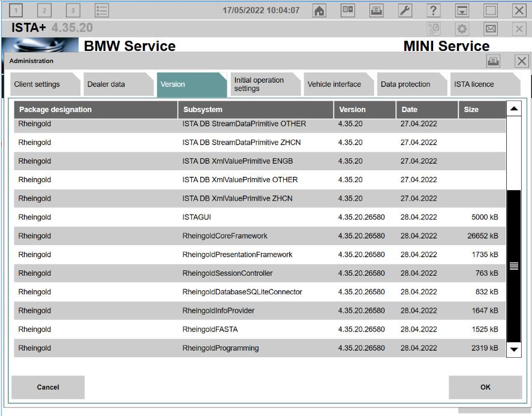Select the RheingoldSessionController entry
The height and width of the screenshot is (416, 532).
point(260,273)
